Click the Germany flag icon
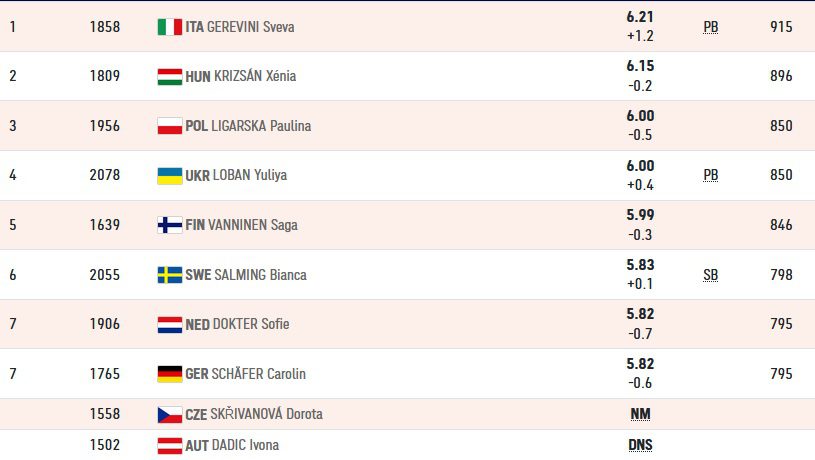 click(170, 374)
